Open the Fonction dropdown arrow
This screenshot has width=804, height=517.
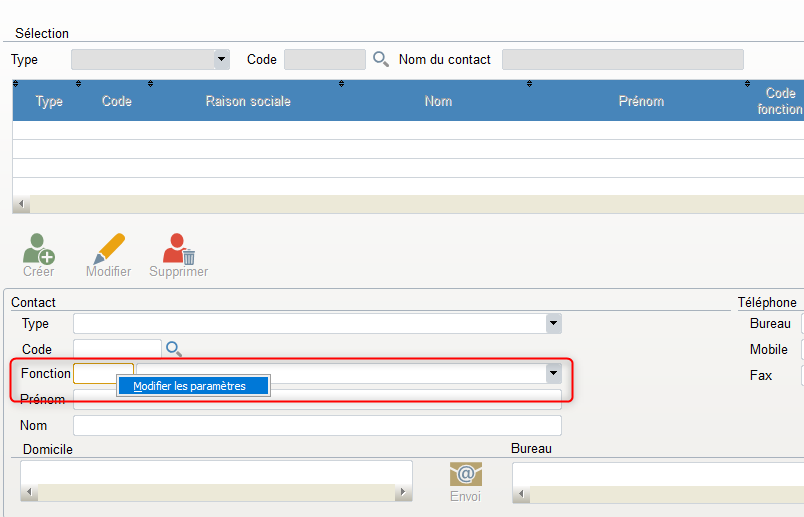[x=553, y=373]
